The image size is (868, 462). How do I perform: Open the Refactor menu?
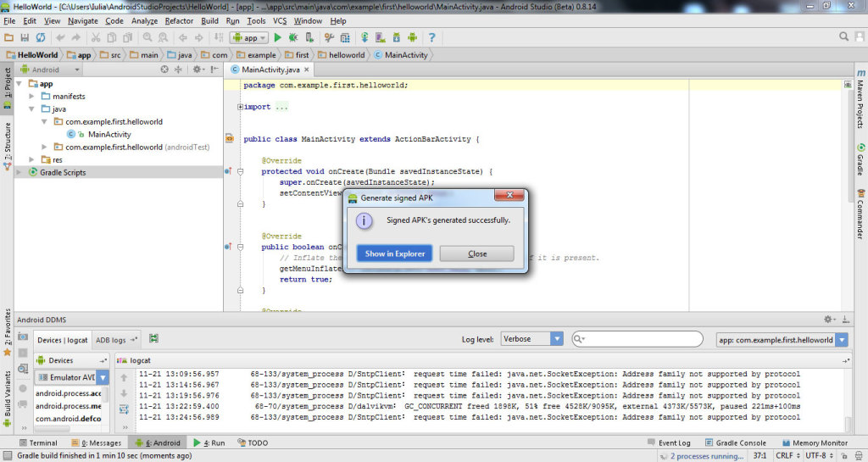coord(179,21)
